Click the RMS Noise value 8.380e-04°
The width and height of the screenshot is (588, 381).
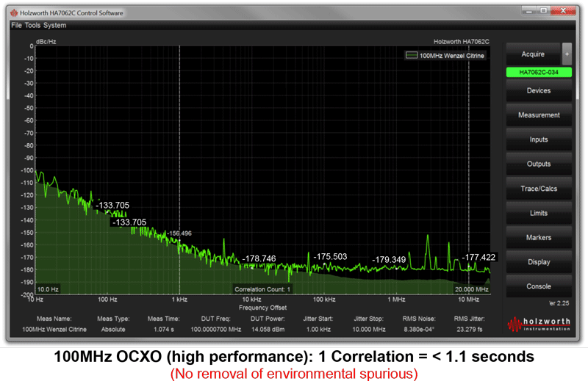click(419, 330)
